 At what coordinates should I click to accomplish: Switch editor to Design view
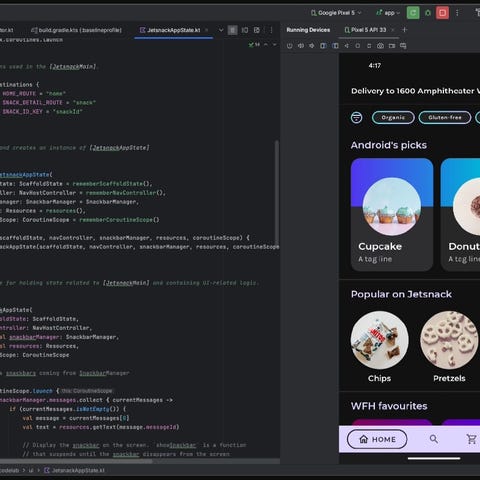pos(257,30)
